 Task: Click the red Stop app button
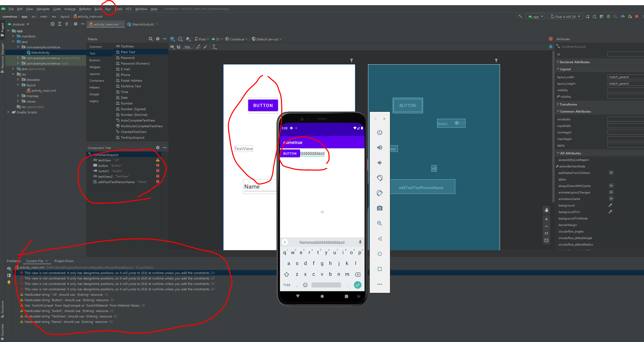click(637, 17)
